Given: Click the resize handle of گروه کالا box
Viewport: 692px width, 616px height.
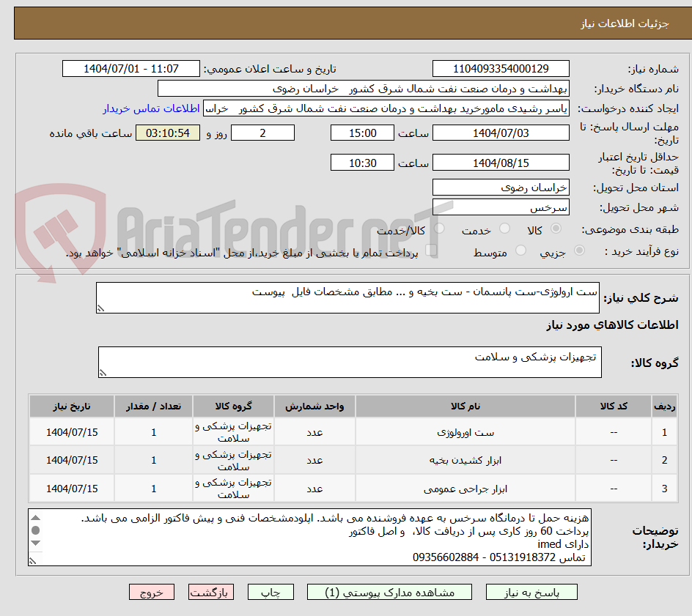Looking at the screenshot, I should point(103,372).
